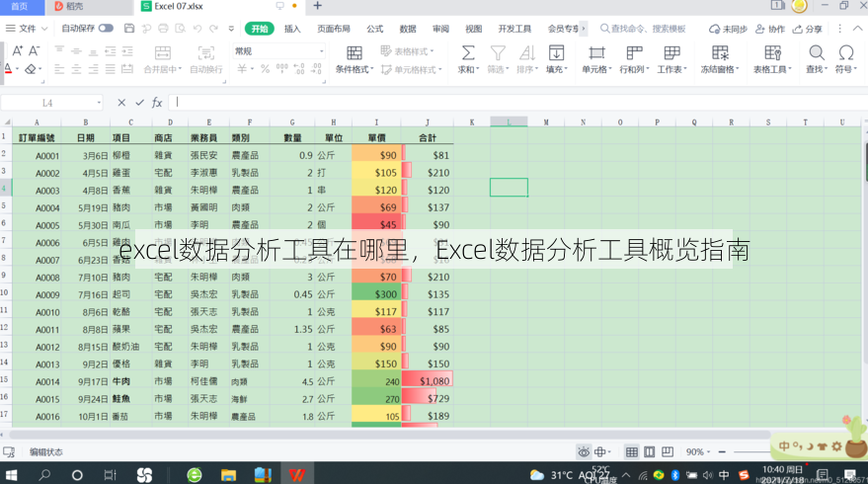Image resolution: width=868 pixels, height=484 pixels.
Task: Click the Symbol (符号) omega icon
Action: coord(846,52)
